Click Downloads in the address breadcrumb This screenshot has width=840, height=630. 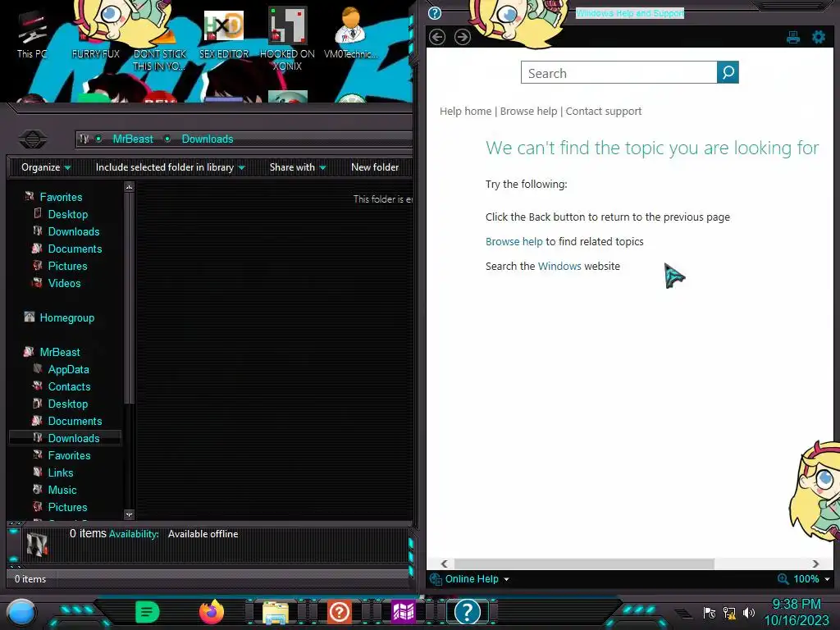208,139
